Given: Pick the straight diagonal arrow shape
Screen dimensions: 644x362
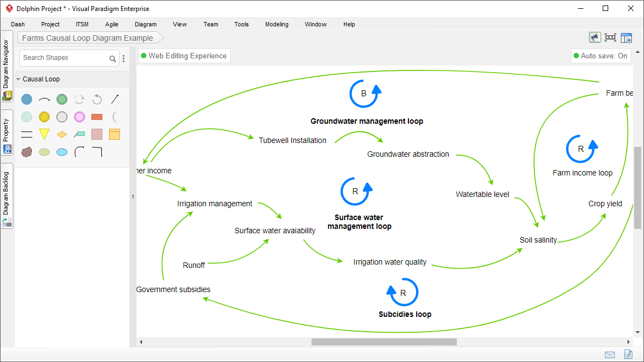Looking at the screenshot, I should [114, 100].
